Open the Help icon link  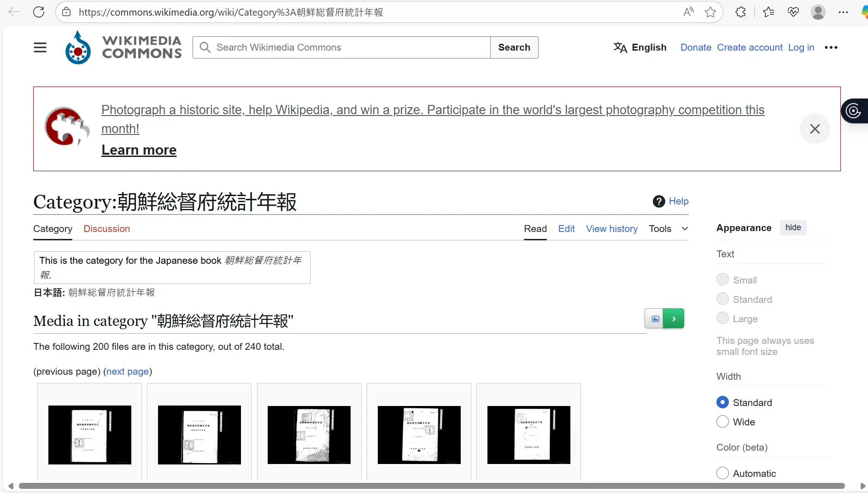pyautogui.click(x=659, y=201)
